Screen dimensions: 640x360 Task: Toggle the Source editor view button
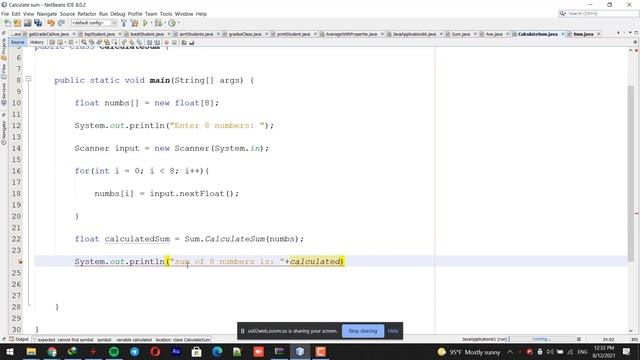click(x=17, y=42)
